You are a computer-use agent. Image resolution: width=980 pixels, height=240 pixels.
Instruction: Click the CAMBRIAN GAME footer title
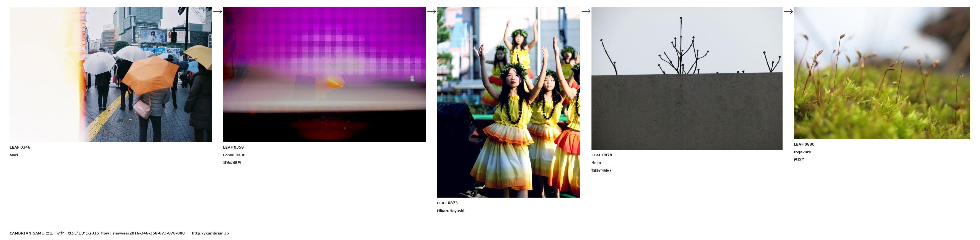coord(27,233)
